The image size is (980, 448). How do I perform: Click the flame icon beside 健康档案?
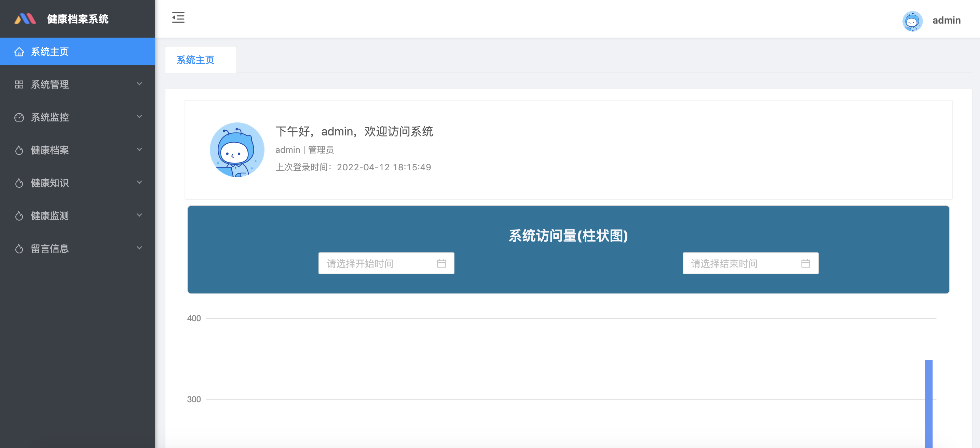click(x=19, y=150)
